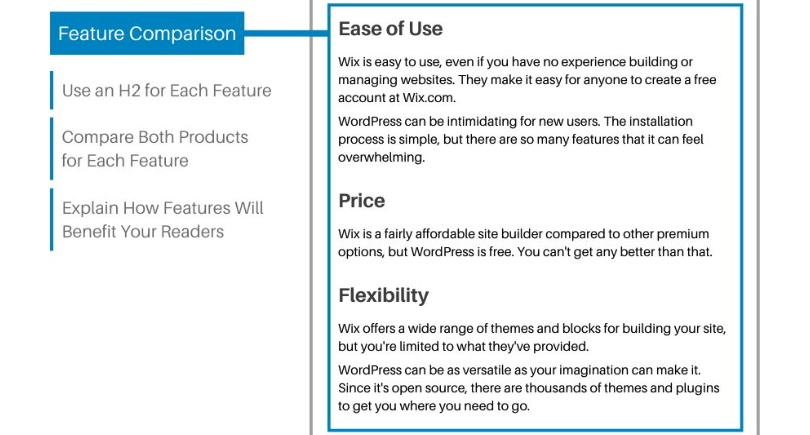Click the Flexibility heading
Viewport: 810px width, 435px height.
(384, 295)
